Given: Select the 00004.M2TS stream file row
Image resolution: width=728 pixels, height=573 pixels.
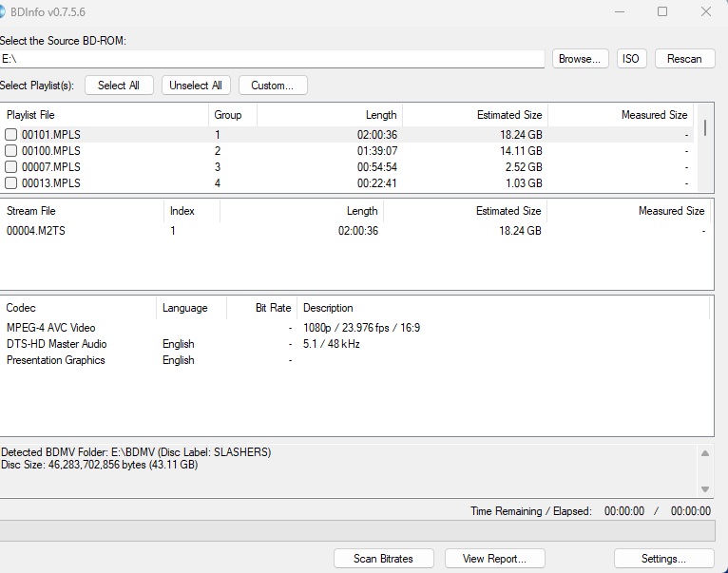Looking at the screenshot, I should [356, 231].
